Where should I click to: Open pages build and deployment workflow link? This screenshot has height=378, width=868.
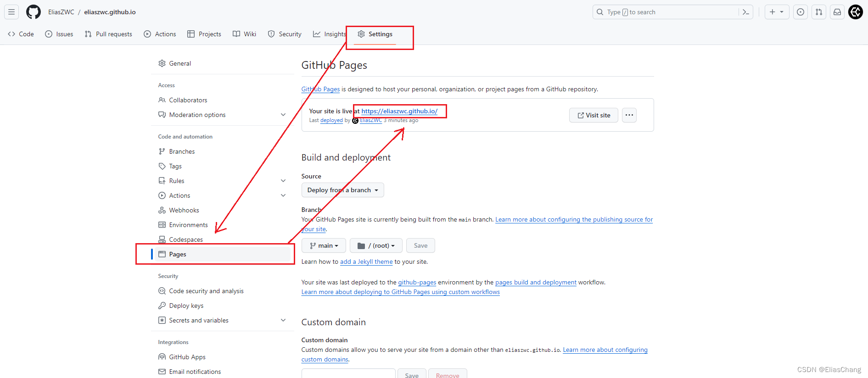click(536, 282)
